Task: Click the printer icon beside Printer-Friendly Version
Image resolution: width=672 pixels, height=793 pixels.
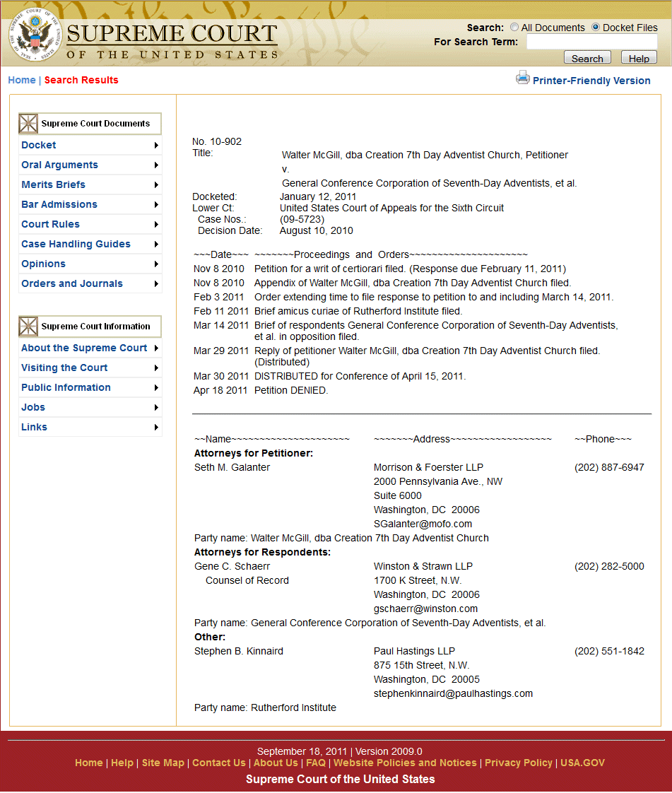Action: 523,78
